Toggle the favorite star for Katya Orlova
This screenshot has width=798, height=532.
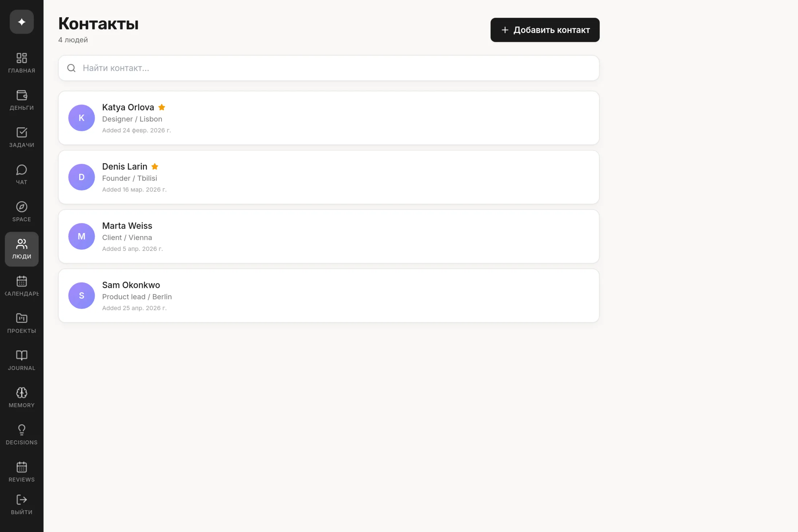tap(162, 107)
